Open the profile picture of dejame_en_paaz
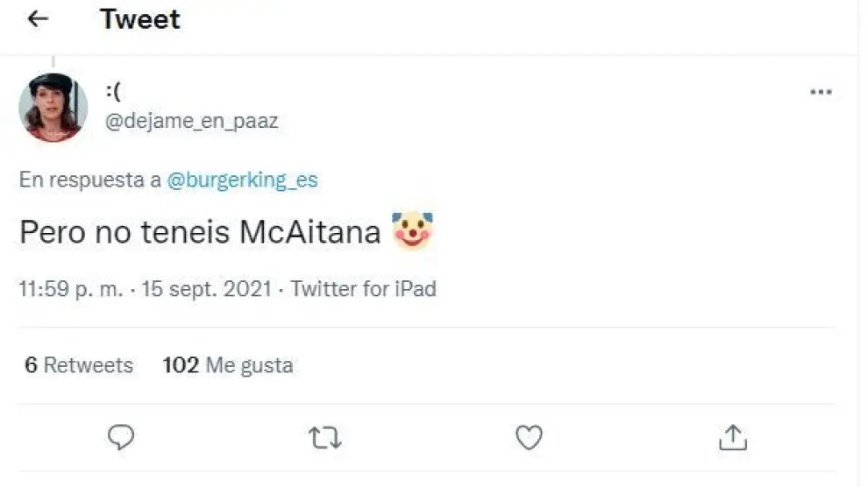868x487 pixels. 53,108
